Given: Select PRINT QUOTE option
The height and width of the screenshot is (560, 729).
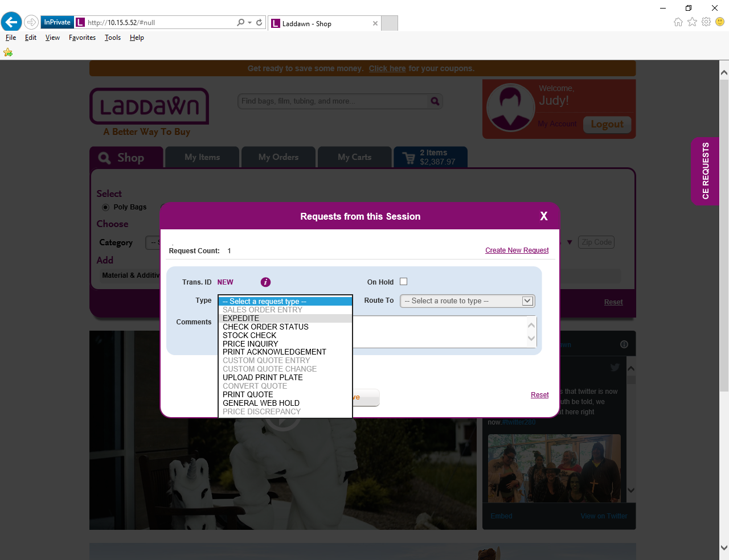Looking at the screenshot, I should 285,395.
